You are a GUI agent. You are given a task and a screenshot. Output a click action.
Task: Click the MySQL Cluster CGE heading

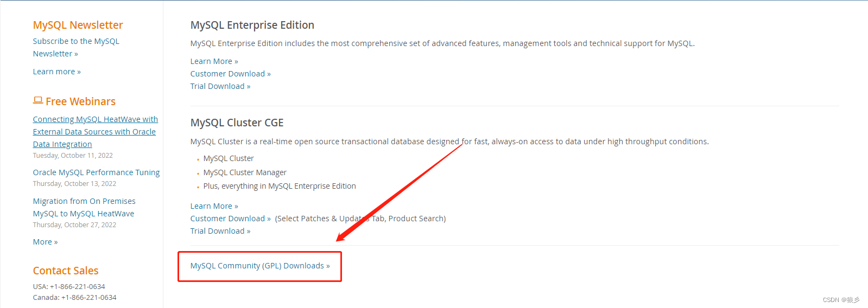tap(237, 123)
